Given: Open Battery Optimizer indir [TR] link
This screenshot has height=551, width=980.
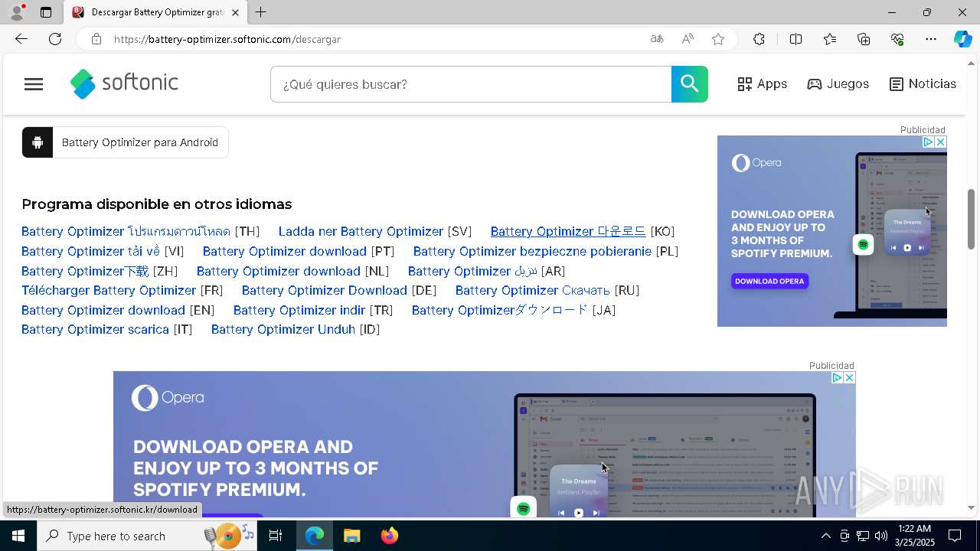Looking at the screenshot, I should pos(299,310).
